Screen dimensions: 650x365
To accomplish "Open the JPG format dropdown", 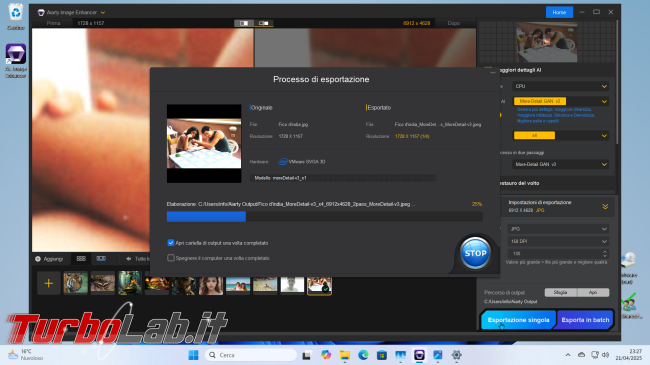I will (558, 229).
